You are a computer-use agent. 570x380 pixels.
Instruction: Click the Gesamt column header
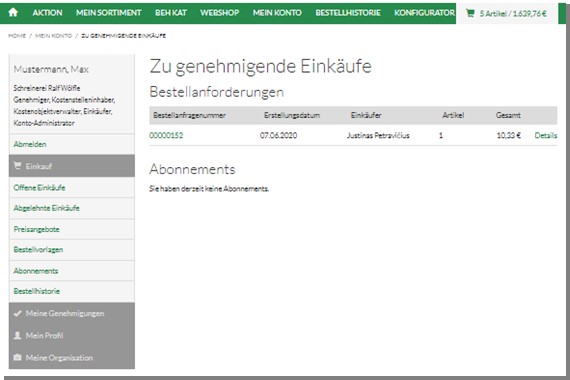[x=508, y=115]
